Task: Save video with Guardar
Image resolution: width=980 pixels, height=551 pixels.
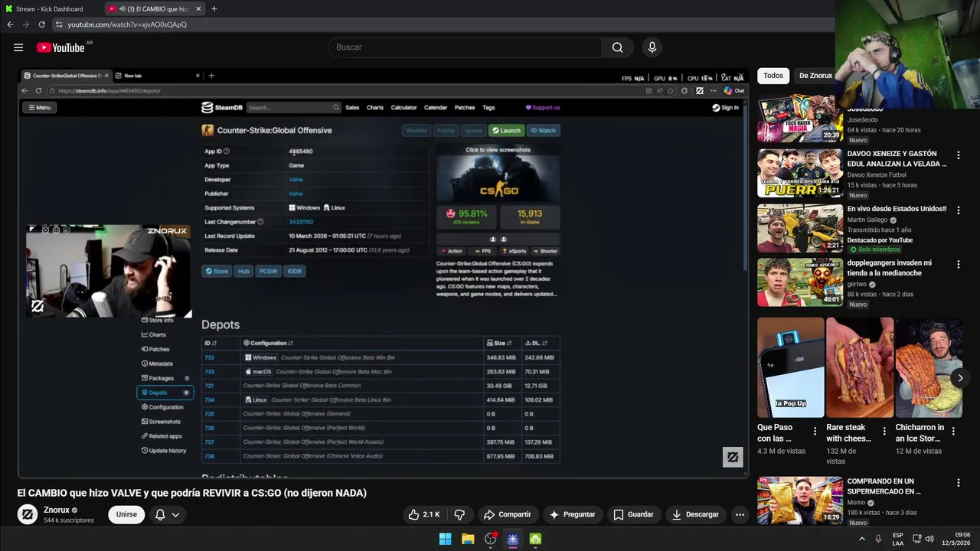Action: 633,514
